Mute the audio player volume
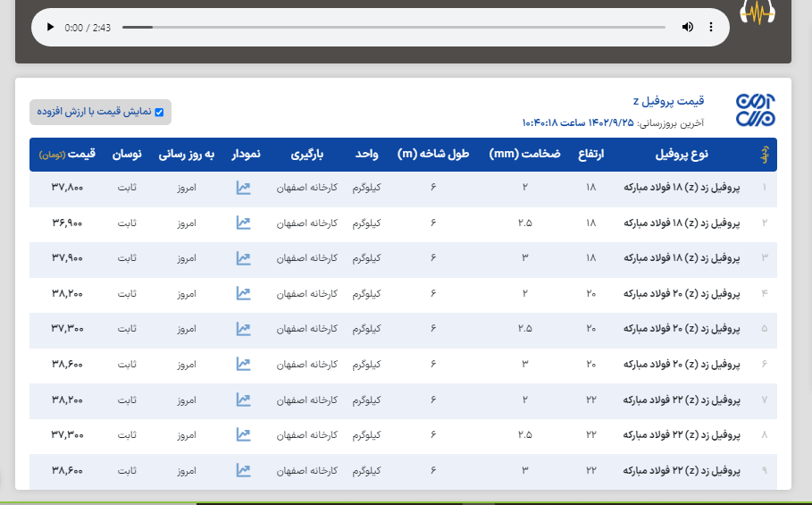The image size is (812, 505). point(687,27)
